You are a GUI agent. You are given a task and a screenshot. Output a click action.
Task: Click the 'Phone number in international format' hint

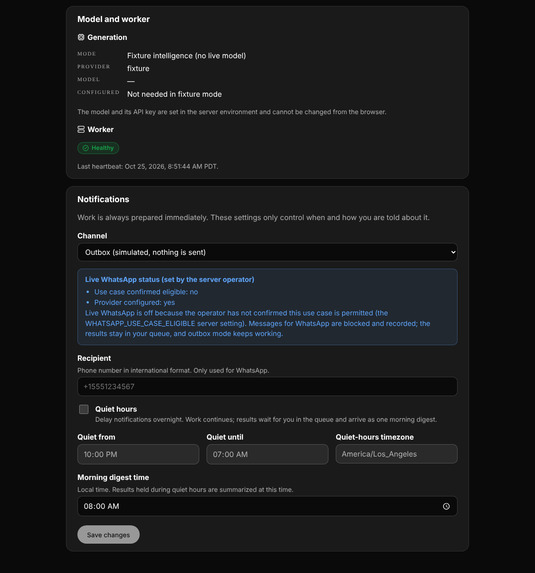pyautogui.click(x=173, y=370)
